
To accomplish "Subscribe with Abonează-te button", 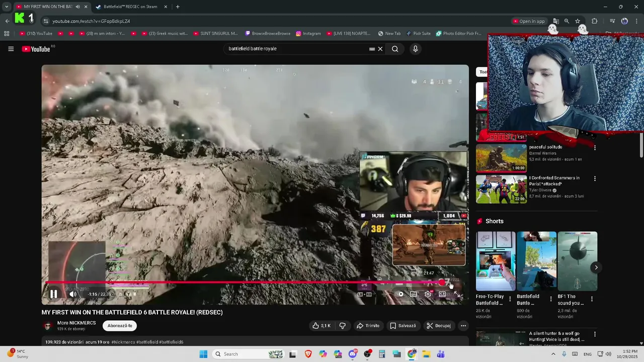I will click(120, 326).
